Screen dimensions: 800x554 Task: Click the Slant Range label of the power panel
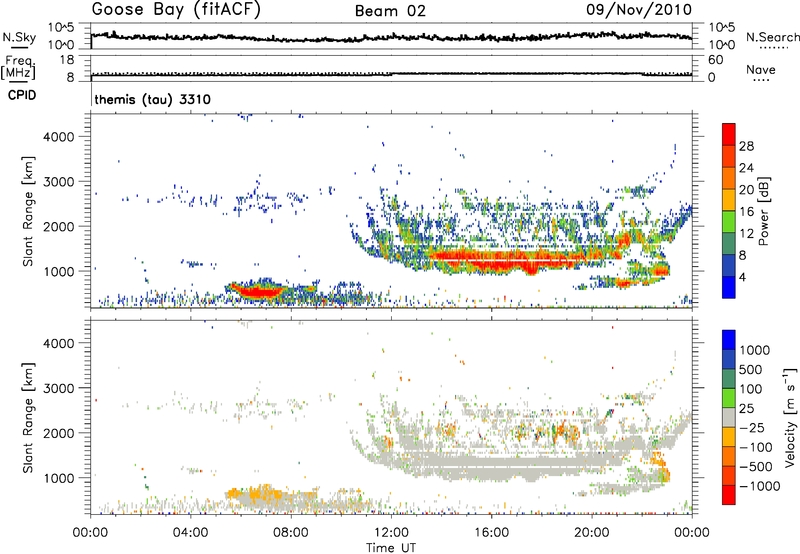click(28, 211)
